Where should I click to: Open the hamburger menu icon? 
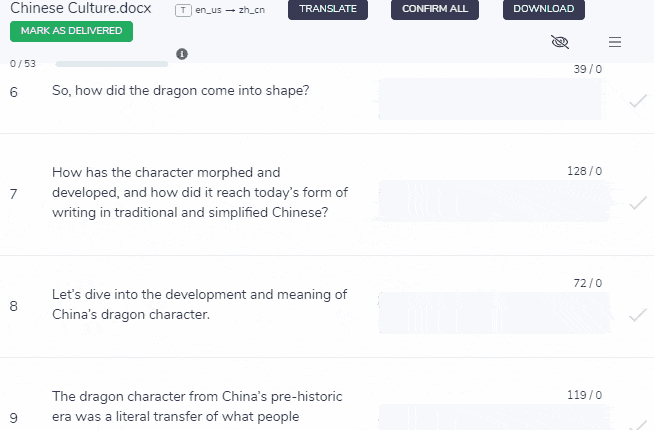[615, 42]
